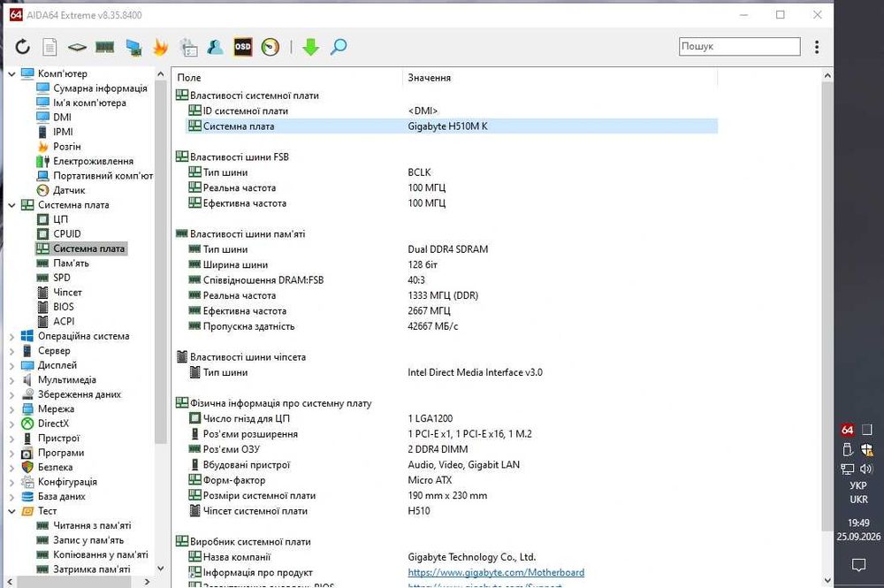Select the Безпека tree item
Image resolution: width=884 pixels, height=588 pixels.
[x=55, y=468]
